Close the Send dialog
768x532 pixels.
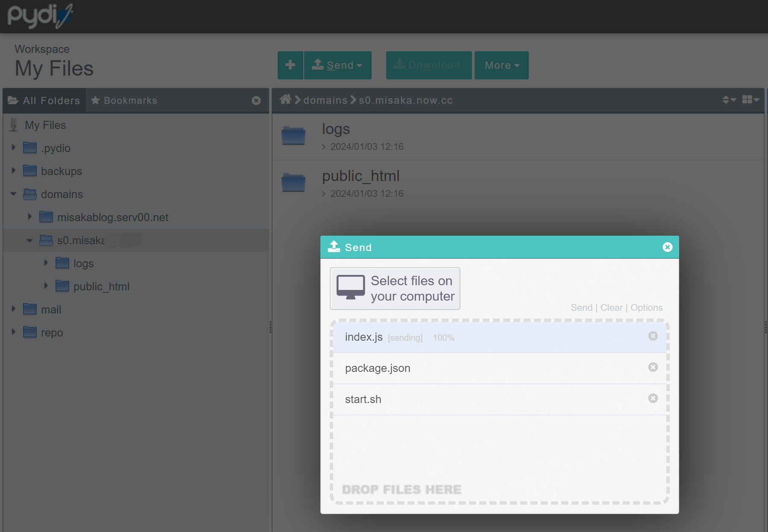pyautogui.click(x=667, y=247)
